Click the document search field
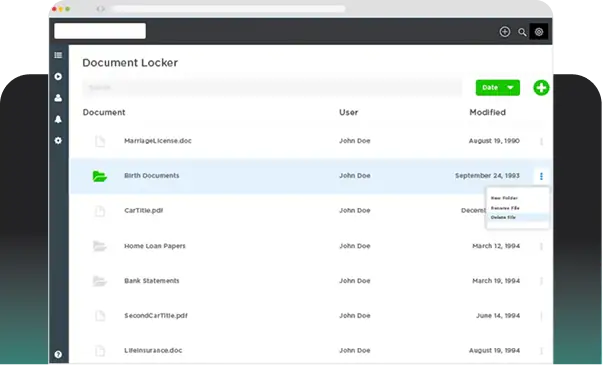This screenshot has width=603, height=365. point(272,88)
